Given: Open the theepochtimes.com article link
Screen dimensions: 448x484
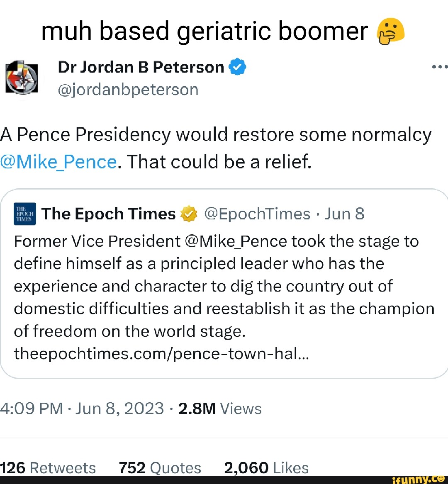Looking at the screenshot, I should [162, 354].
